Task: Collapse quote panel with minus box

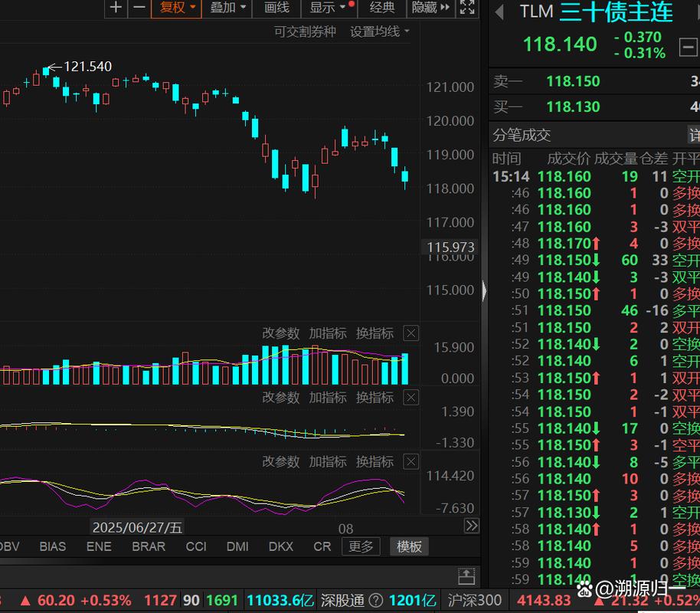Action: tap(688, 48)
